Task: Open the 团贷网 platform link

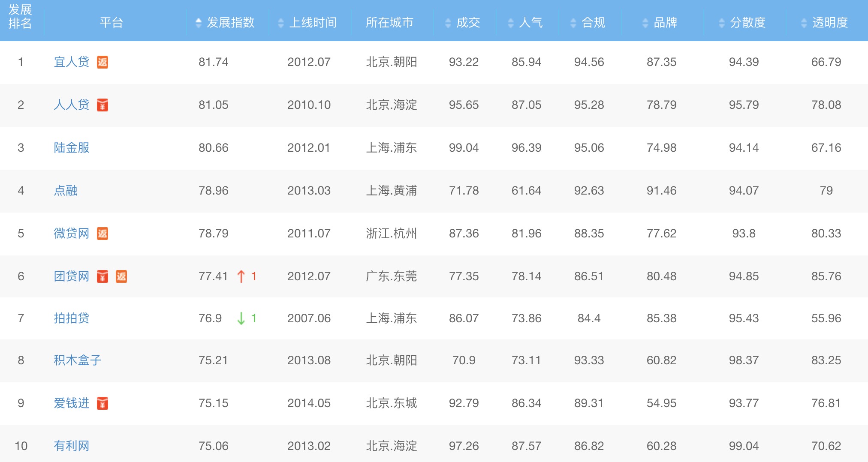Action: click(72, 276)
